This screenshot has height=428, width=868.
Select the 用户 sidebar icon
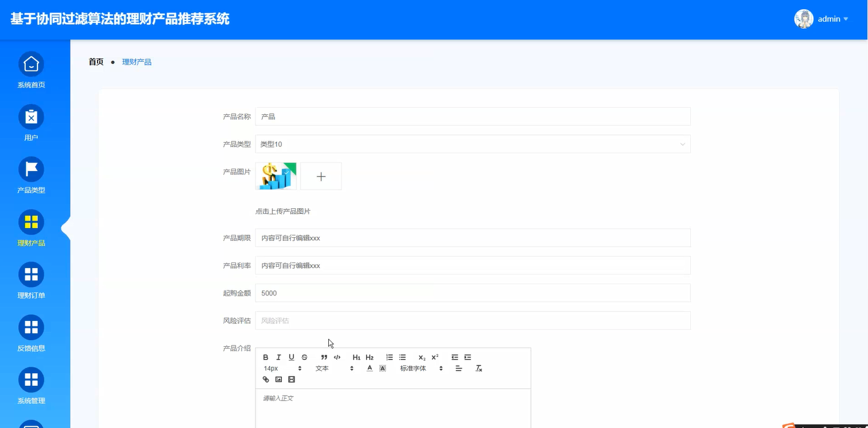[x=31, y=122]
